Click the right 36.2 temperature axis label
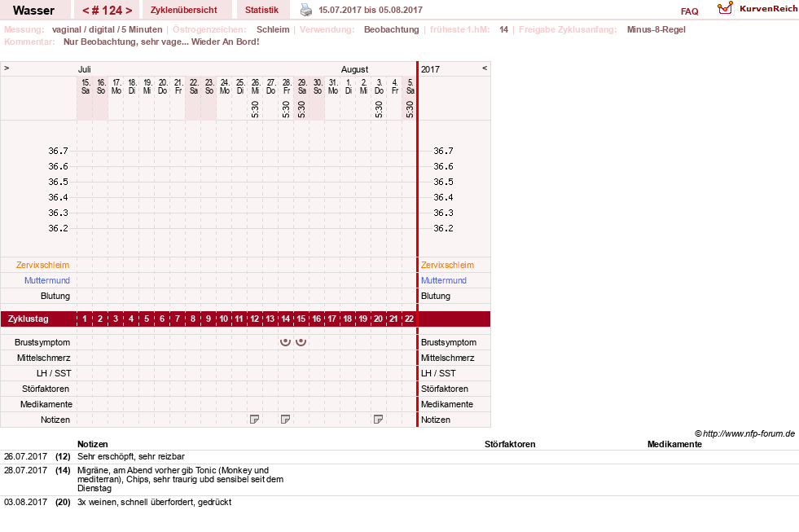The height and width of the screenshot is (532, 799). 443,228
